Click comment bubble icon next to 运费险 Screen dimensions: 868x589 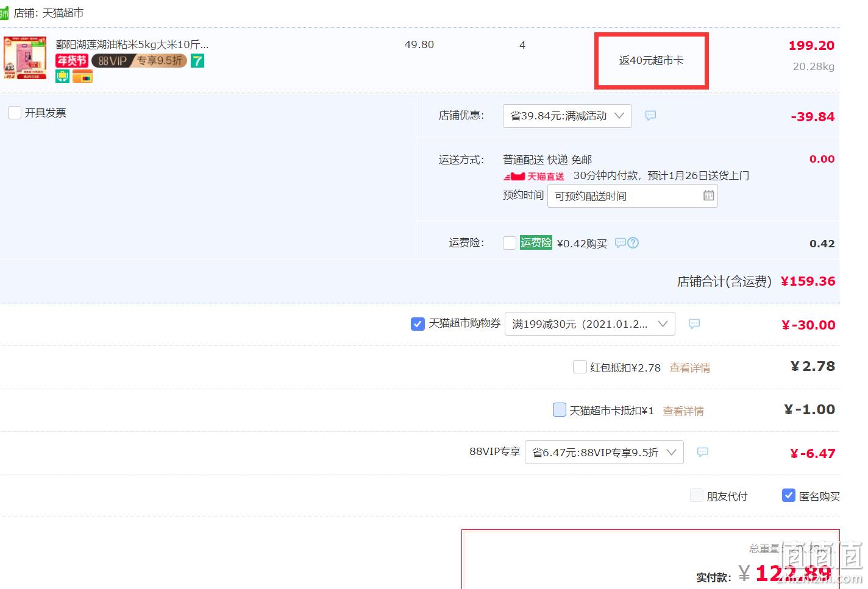[621, 243]
